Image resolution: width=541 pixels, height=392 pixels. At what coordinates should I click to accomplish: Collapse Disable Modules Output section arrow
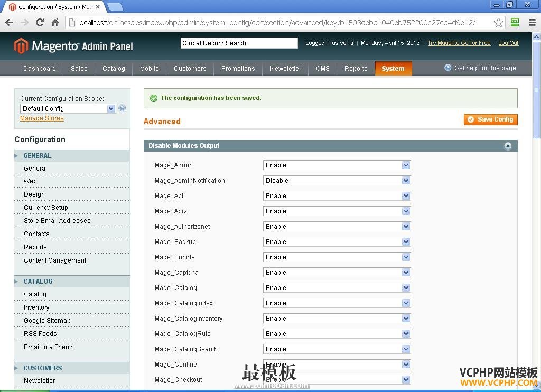[508, 146]
